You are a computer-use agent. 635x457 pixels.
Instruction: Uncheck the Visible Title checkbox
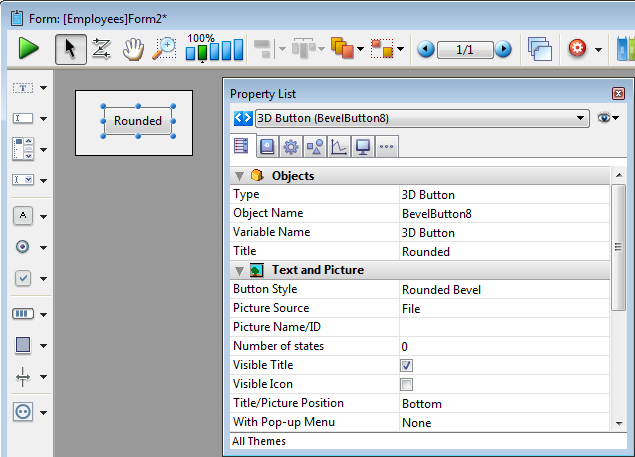pyautogui.click(x=407, y=366)
